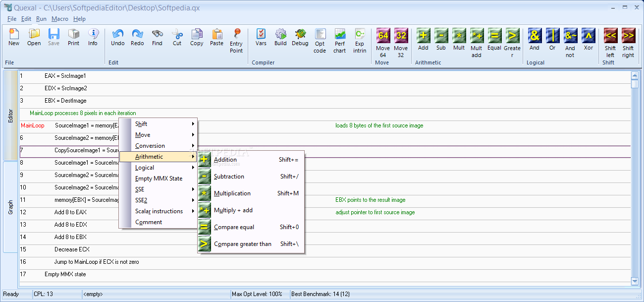Screen dimensions: 644x302
Task: Click the Save toolbar icon
Action: 54,37
